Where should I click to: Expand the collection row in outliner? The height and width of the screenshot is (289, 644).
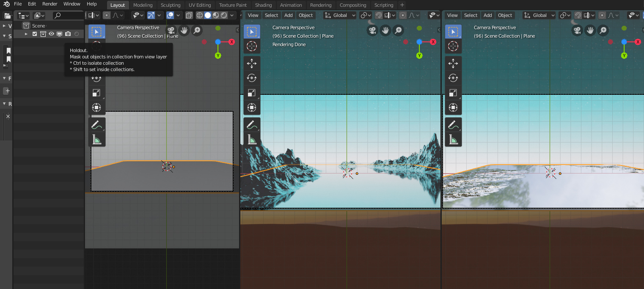coord(26,34)
